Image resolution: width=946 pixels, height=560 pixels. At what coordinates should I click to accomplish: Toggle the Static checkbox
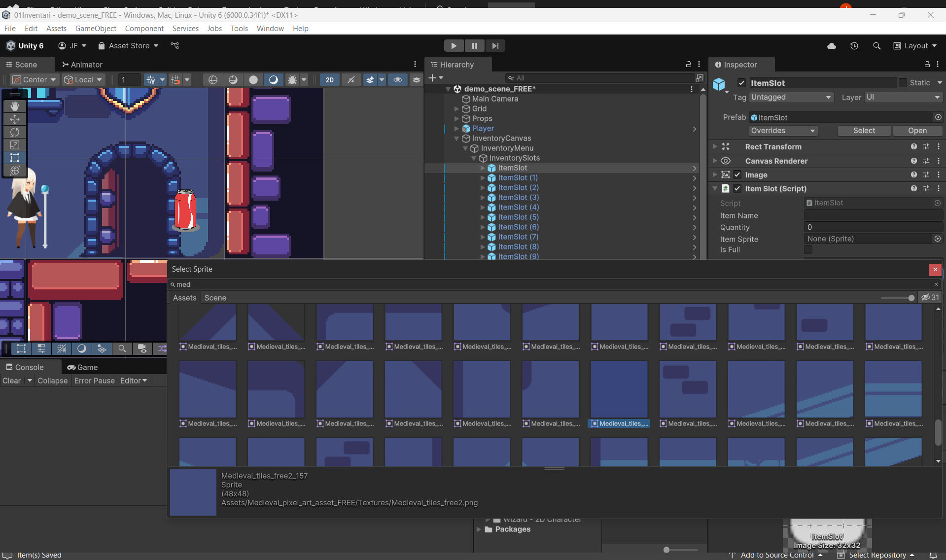coord(903,83)
